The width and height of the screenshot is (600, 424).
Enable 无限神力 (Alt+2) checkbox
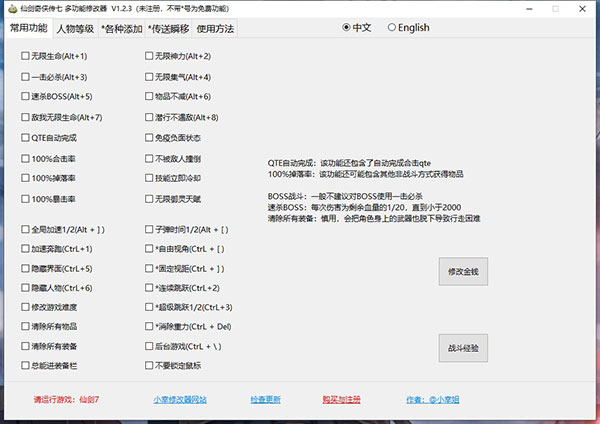pyautogui.click(x=150, y=56)
